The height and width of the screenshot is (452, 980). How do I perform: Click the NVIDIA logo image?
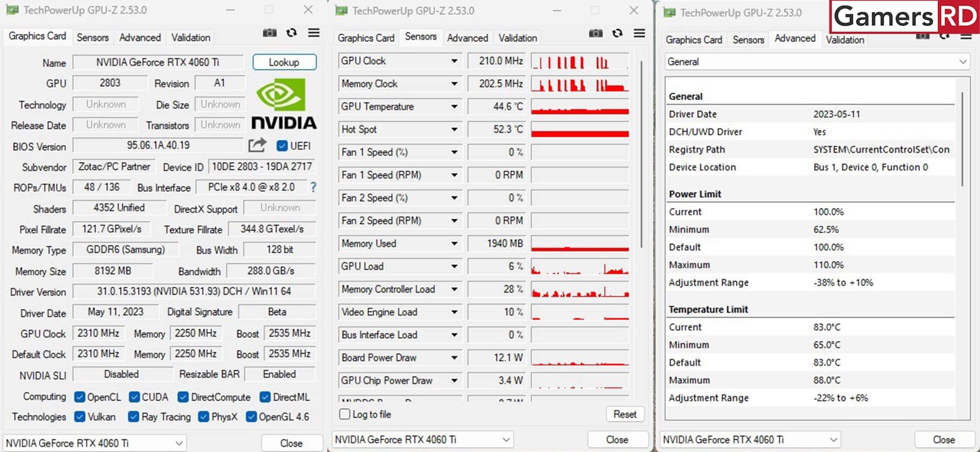coord(284,104)
